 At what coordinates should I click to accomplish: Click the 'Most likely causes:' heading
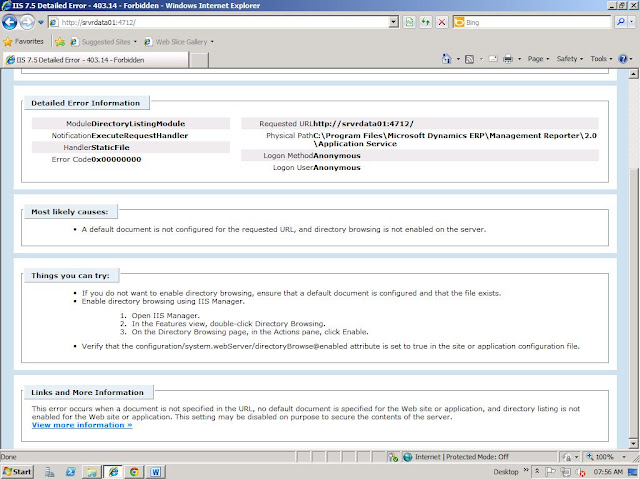tap(70, 212)
